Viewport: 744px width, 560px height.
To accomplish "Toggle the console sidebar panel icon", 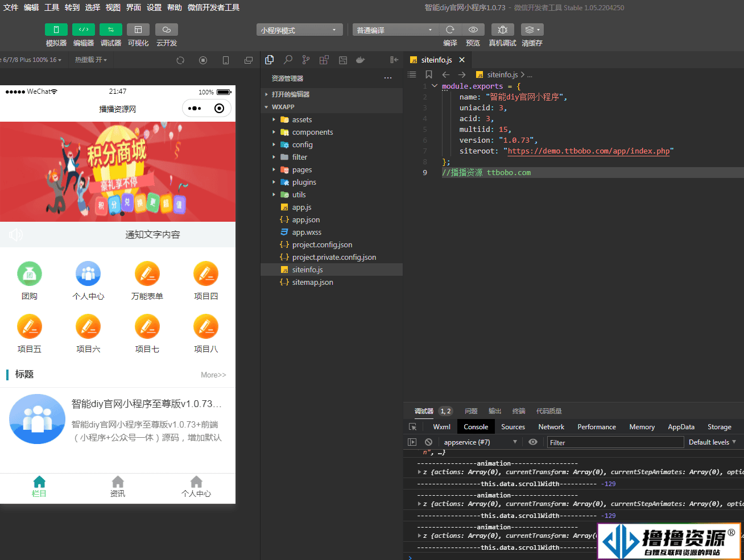I will click(x=412, y=442).
